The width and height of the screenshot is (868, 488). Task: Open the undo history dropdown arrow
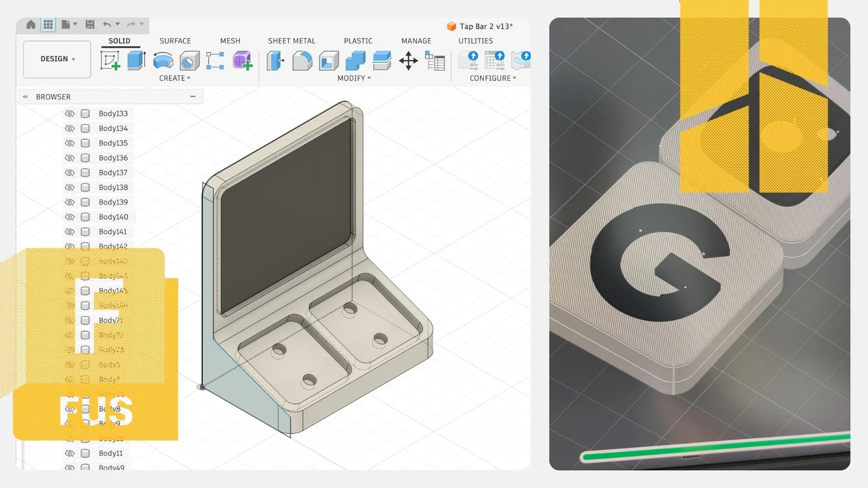[x=118, y=24]
